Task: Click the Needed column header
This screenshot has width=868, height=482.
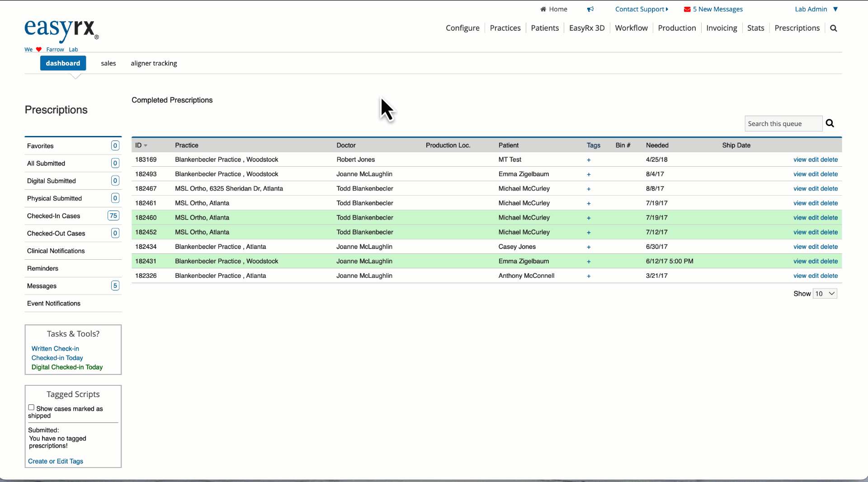Action: point(657,145)
